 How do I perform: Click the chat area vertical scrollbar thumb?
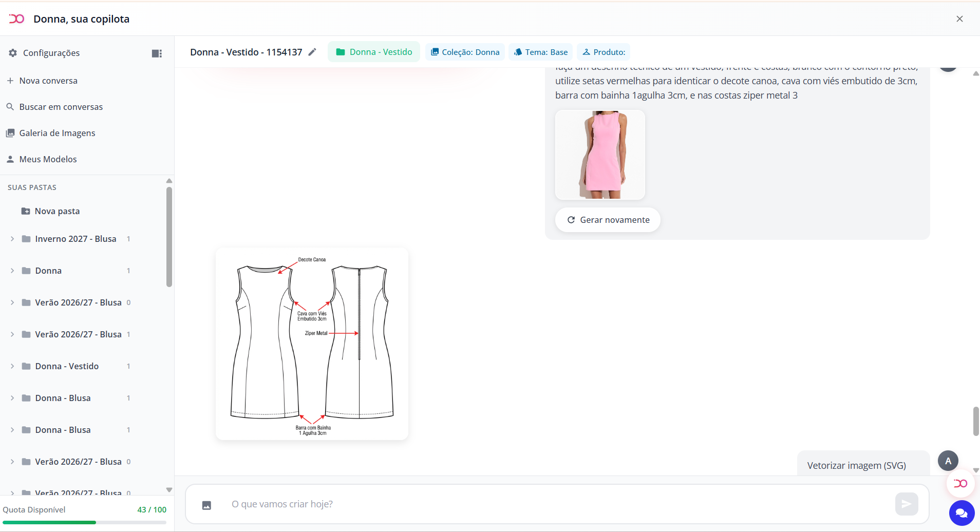click(976, 421)
